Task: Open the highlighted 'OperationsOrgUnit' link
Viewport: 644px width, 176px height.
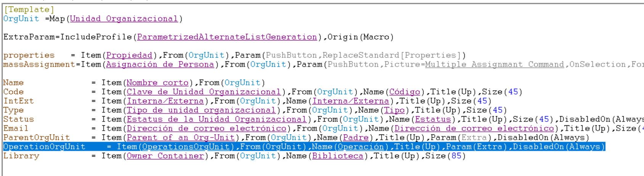Action: (x=186, y=147)
